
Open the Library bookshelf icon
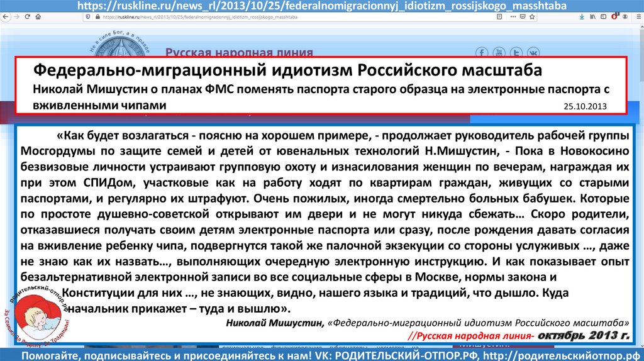tap(592, 17)
